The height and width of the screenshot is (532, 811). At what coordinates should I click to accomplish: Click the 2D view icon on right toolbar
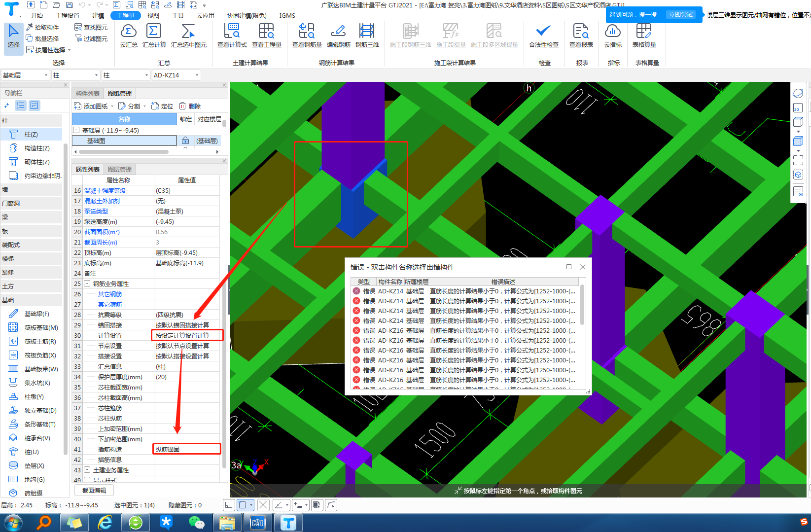pos(798,108)
